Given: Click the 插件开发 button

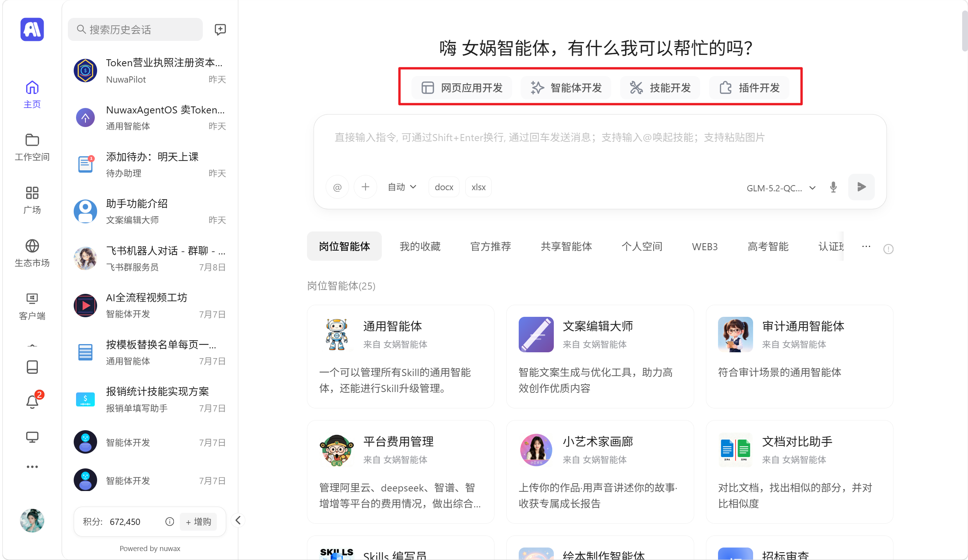Looking at the screenshot, I should [x=749, y=88].
